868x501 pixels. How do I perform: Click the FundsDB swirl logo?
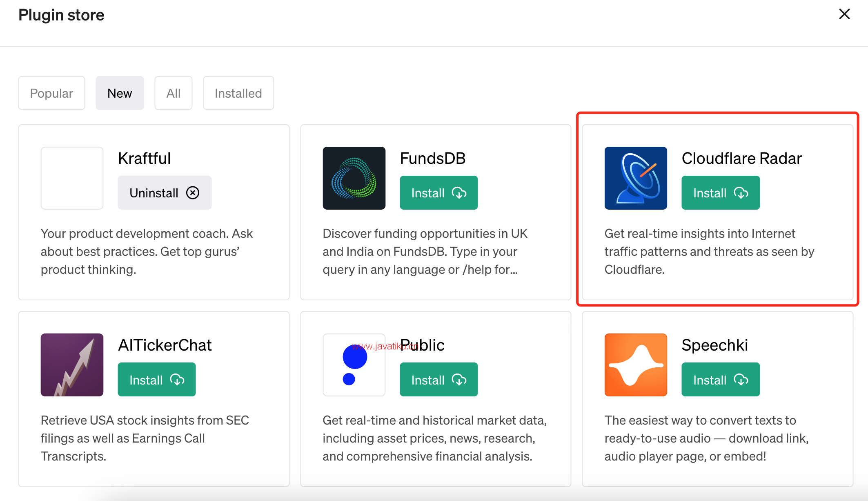pyautogui.click(x=354, y=178)
